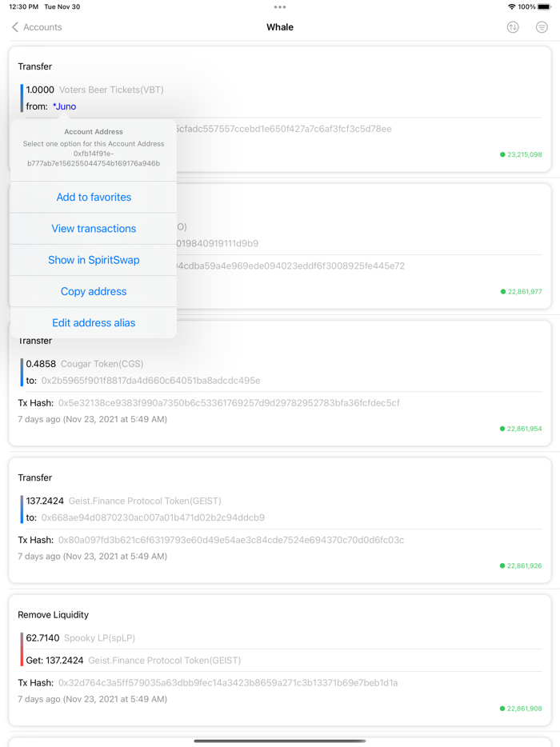Choose View transactions in the Account Address menu

[93, 229]
